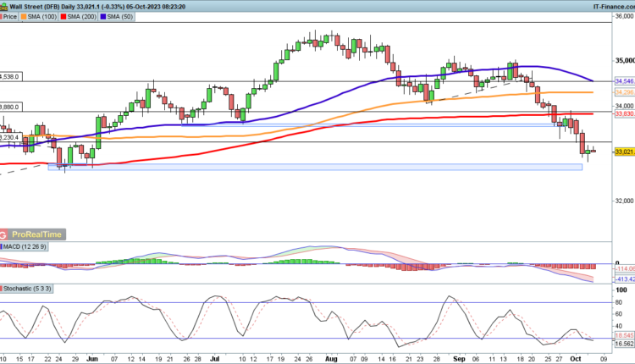Click the chart icon beside Wall Street title
The width and height of the screenshot is (635, 364).
(4, 5)
